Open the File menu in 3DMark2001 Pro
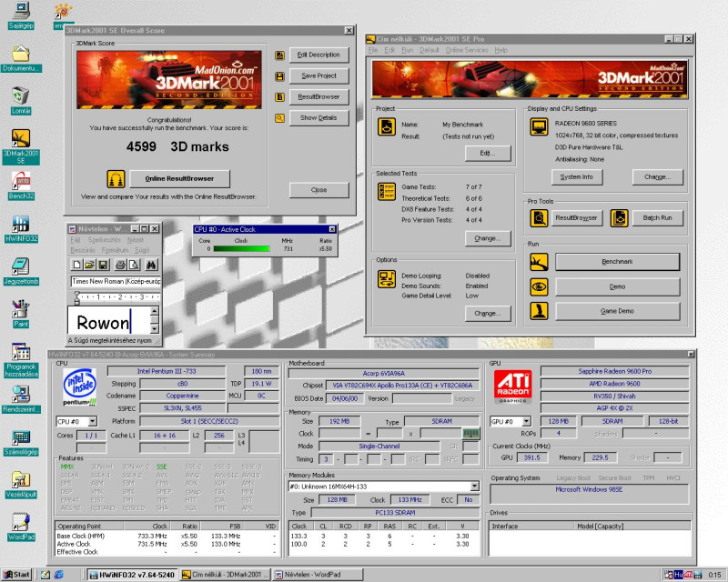 (373, 50)
